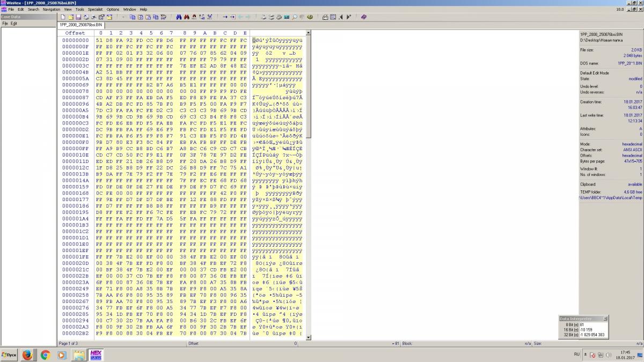Click the DOS name value 1PP_20~1.BIN
This screenshot has height=362, width=644.
(x=630, y=63)
